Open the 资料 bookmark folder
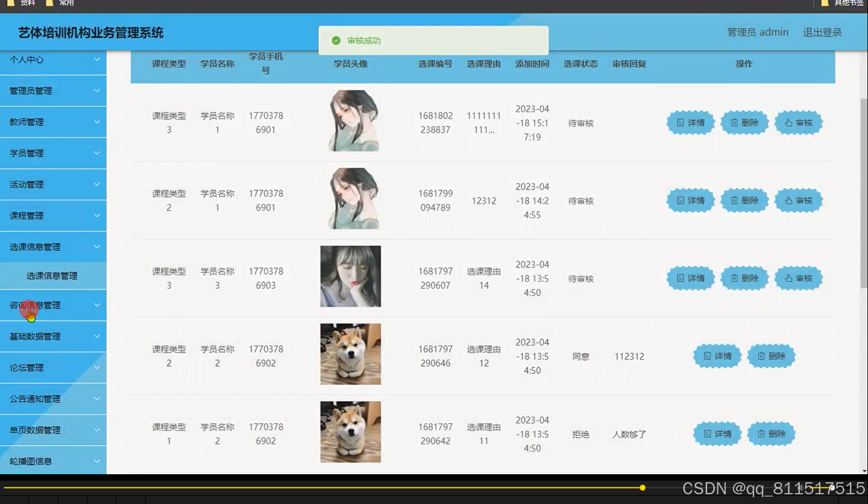Viewport: 868px width, 504px height. 21,3
